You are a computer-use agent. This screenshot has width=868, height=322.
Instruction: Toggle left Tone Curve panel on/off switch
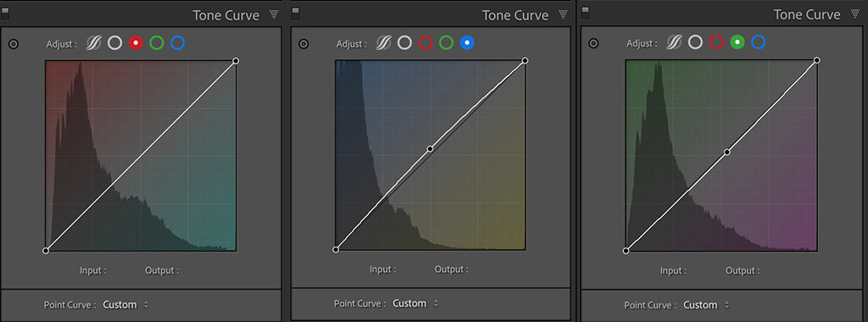tap(5, 13)
